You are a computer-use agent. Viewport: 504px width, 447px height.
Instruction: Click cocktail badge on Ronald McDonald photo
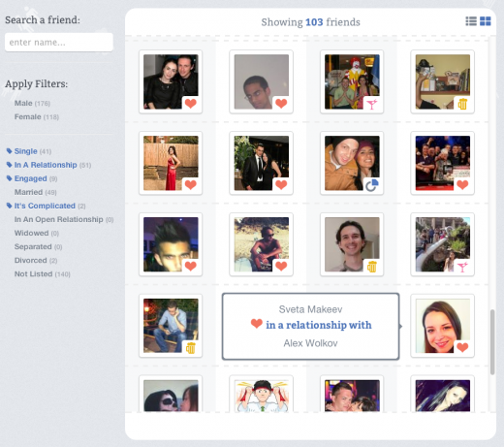[x=371, y=104]
